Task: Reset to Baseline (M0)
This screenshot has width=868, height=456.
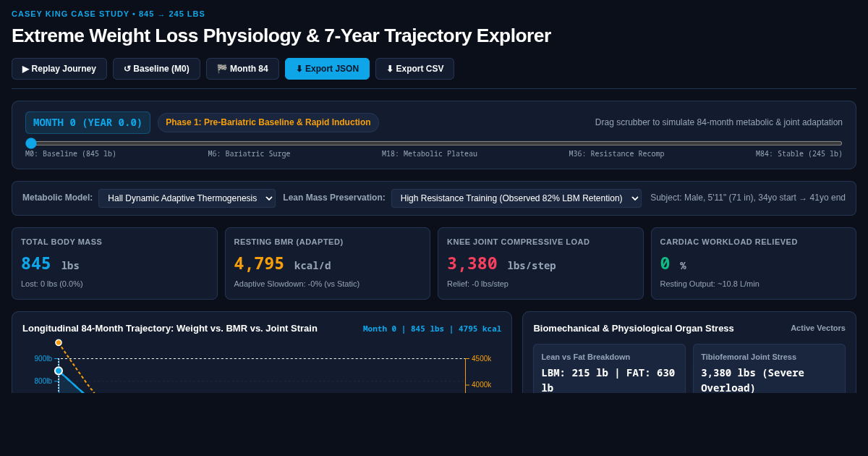Action: [156, 69]
